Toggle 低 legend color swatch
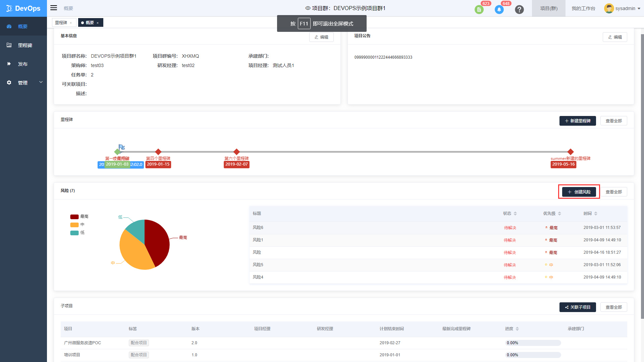Image resolution: width=644 pixels, height=362 pixels. pos(74,233)
